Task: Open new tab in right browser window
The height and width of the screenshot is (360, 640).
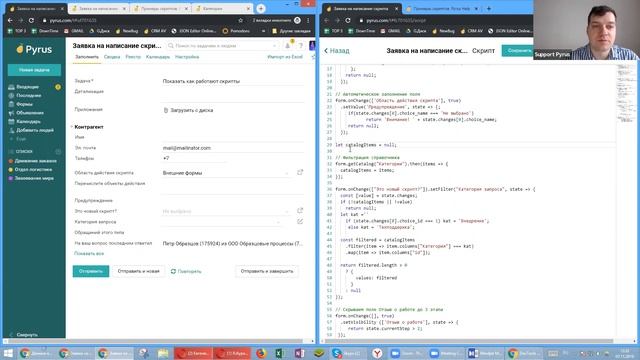Action: click(x=489, y=8)
